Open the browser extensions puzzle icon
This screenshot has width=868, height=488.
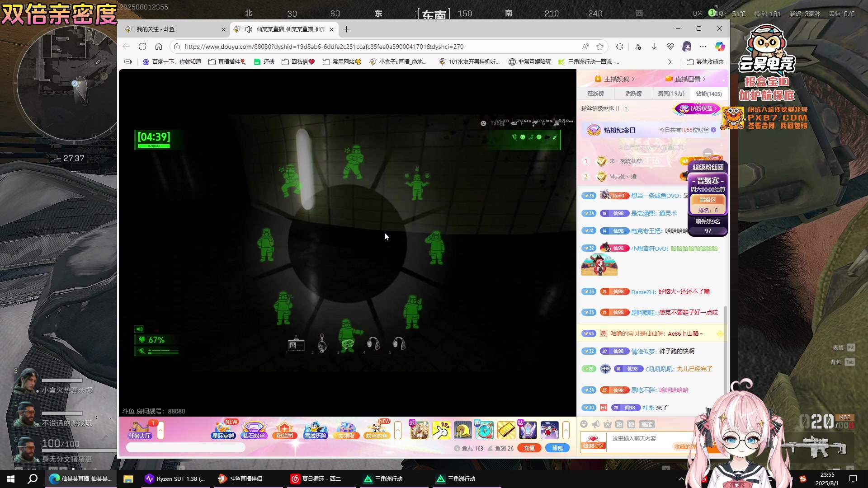[620, 47]
